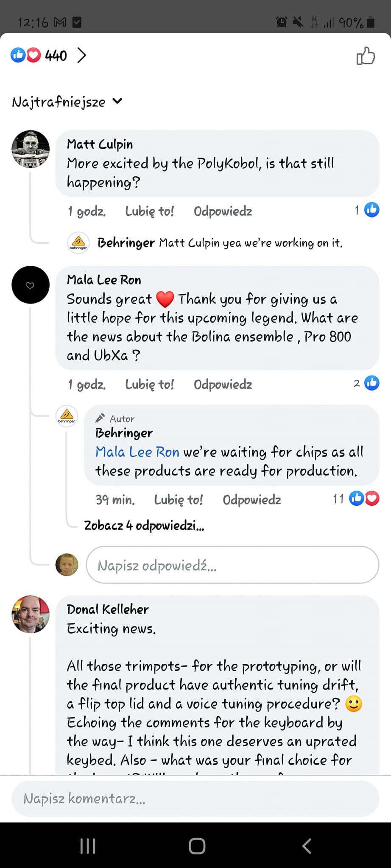Viewport: 391px width, 868px height.
Task: Open the Mala Lee Ron mention link
Action: pos(137,452)
